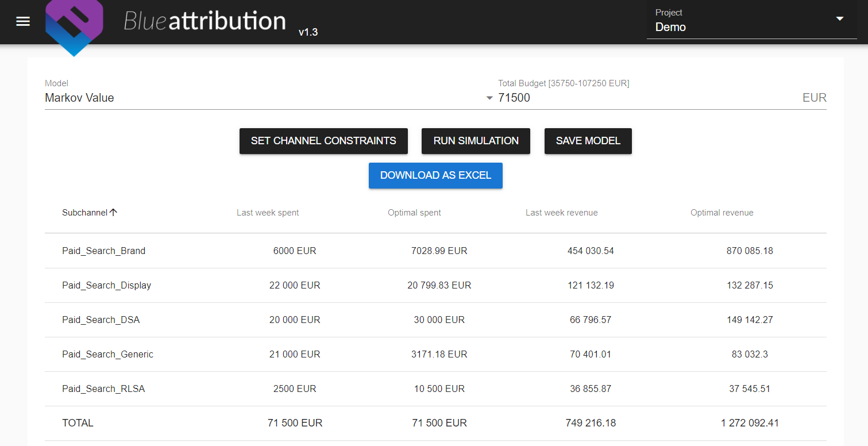Image resolution: width=868 pixels, height=446 pixels.
Task: Click the Set Channel Constraints button
Action: pyautogui.click(x=323, y=141)
